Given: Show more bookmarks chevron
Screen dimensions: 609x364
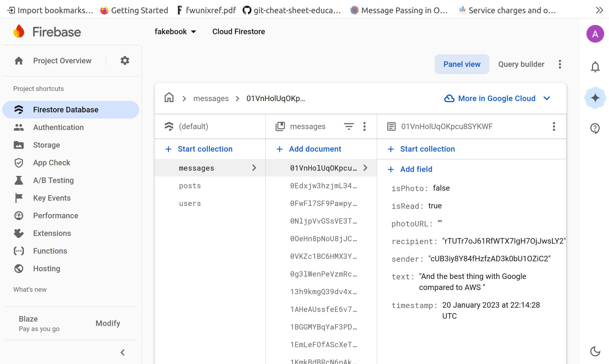Looking at the screenshot, I should pos(599,10).
